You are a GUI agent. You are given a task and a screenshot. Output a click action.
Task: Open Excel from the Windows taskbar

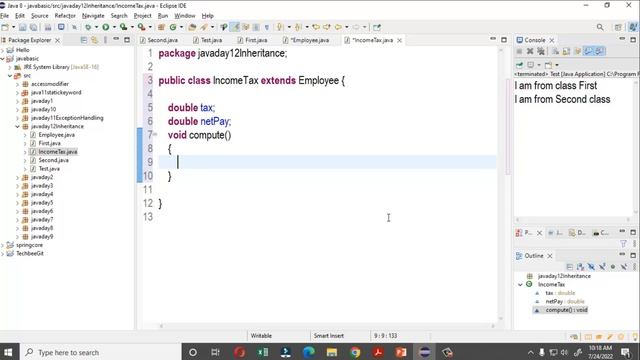tap(262, 352)
